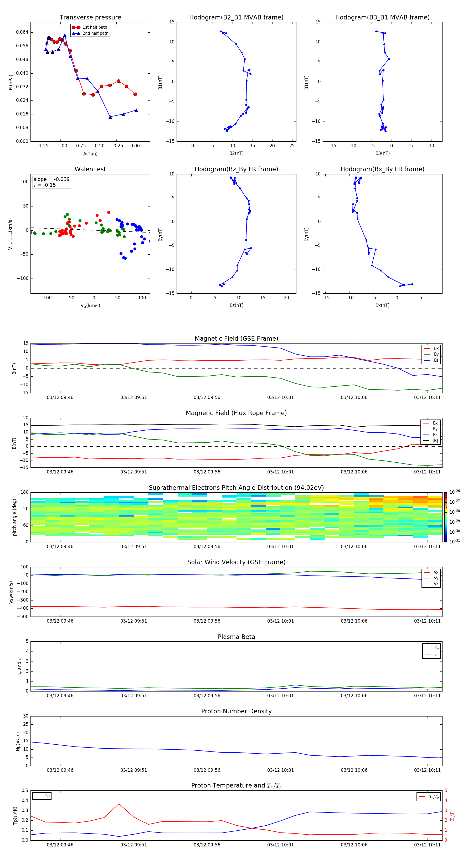
Task: Click 'Vy' legend entry in velocity plot
Action: [x=431, y=578]
